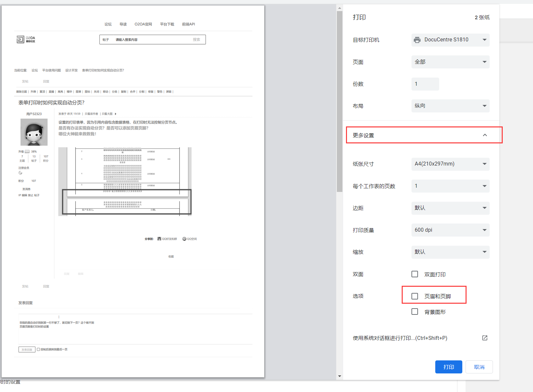
Task: Click the QQ空间 share icon
Action: 184,239
